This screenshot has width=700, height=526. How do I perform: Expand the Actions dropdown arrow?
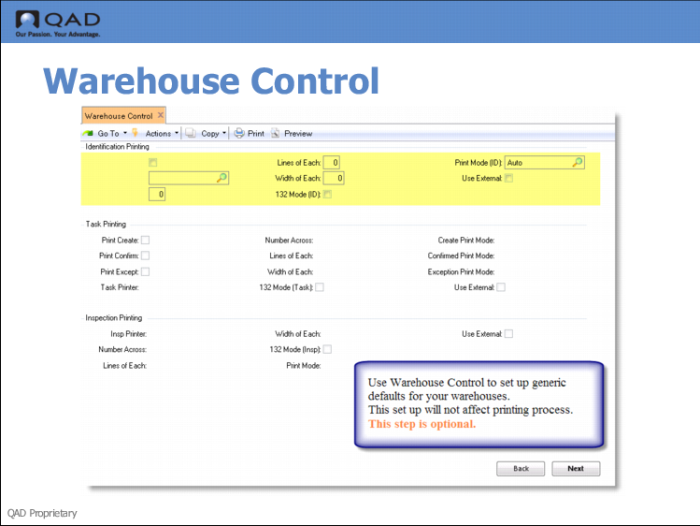[176, 133]
